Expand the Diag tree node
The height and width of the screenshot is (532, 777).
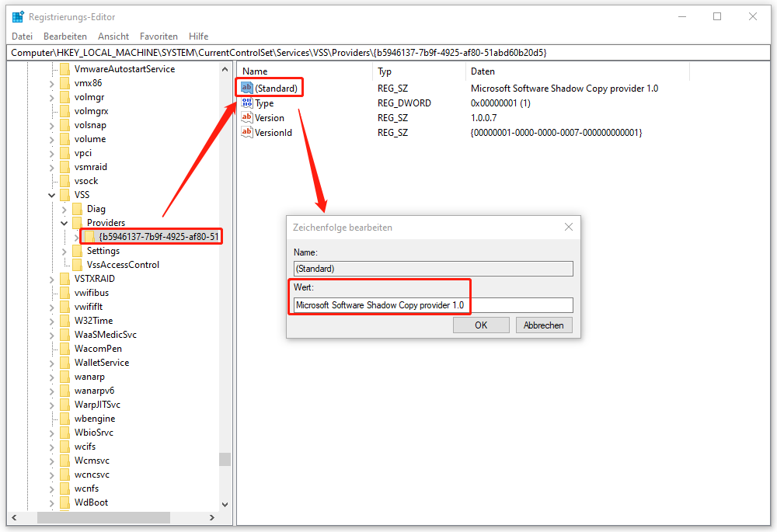[x=64, y=209]
